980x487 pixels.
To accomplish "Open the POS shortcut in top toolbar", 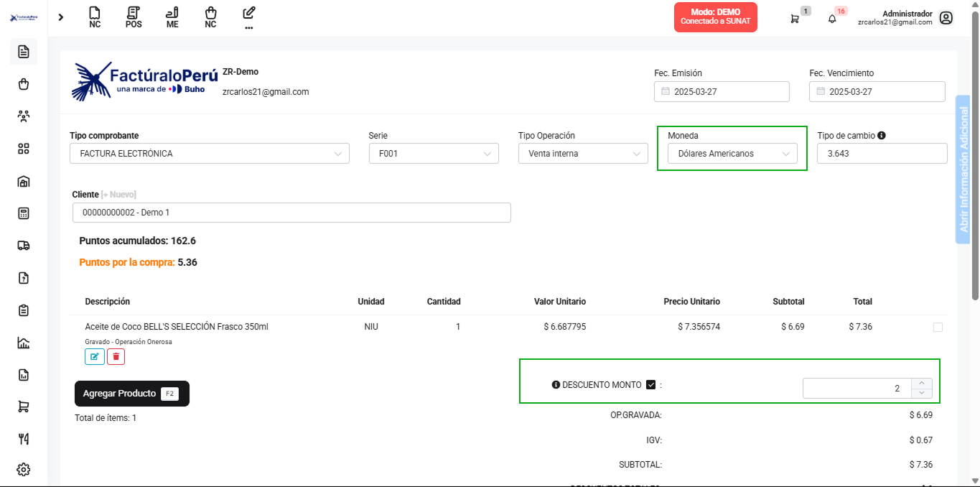I will (134, 17).
